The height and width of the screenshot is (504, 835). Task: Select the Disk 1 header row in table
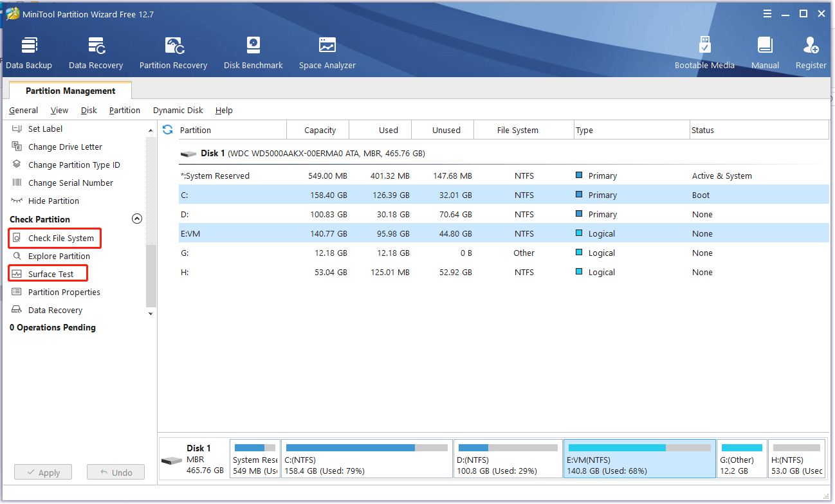[x=504, y=154]
